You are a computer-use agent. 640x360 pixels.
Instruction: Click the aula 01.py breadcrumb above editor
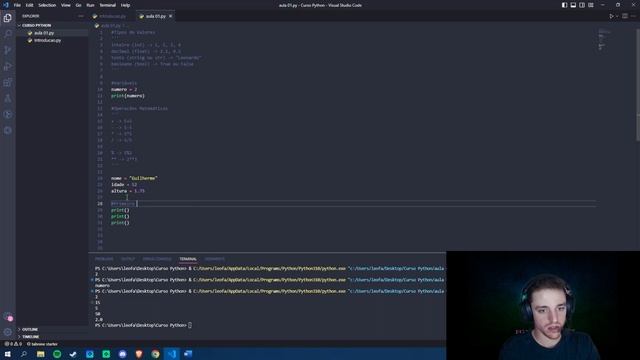110,26
